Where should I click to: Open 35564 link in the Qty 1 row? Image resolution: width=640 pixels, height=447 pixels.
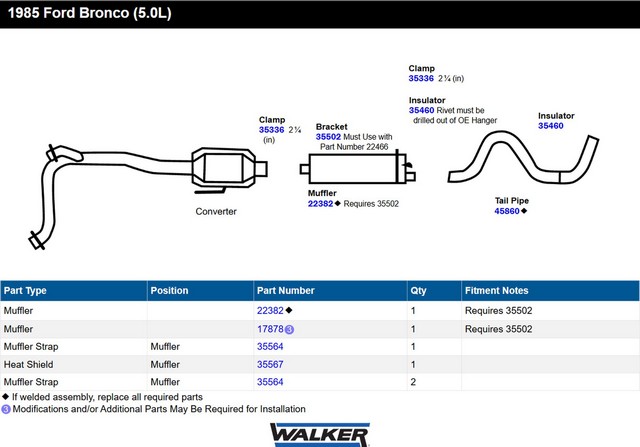pos(270,347)
